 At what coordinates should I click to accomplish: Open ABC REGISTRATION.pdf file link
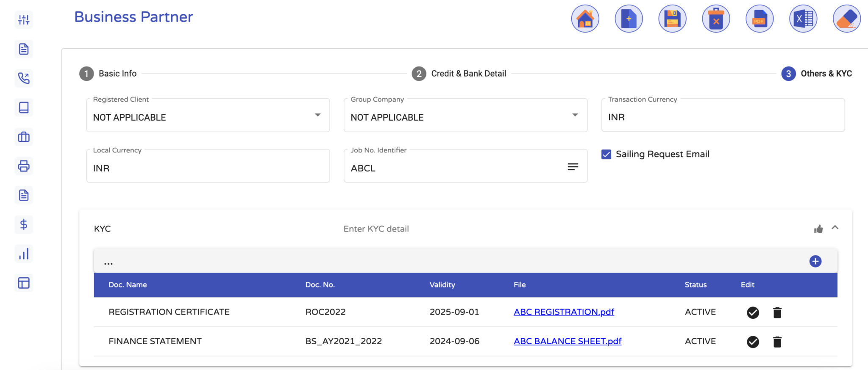tap(564, 312)
